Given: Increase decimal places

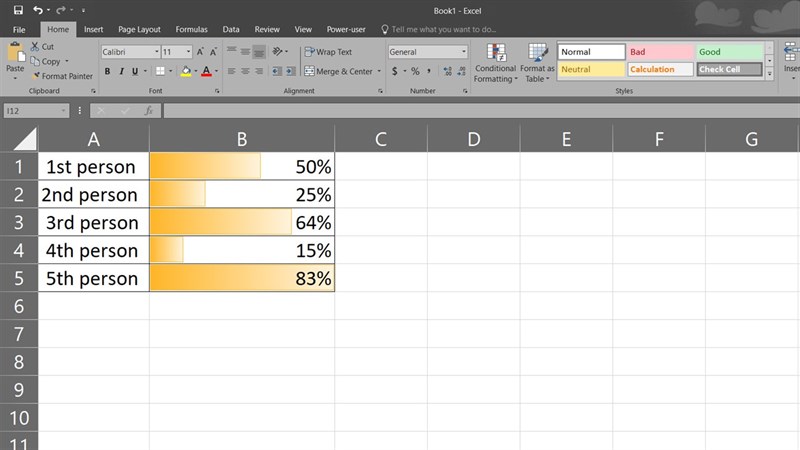Looking at the screenshot, I should pyautogui.click(x=447, y=71).
